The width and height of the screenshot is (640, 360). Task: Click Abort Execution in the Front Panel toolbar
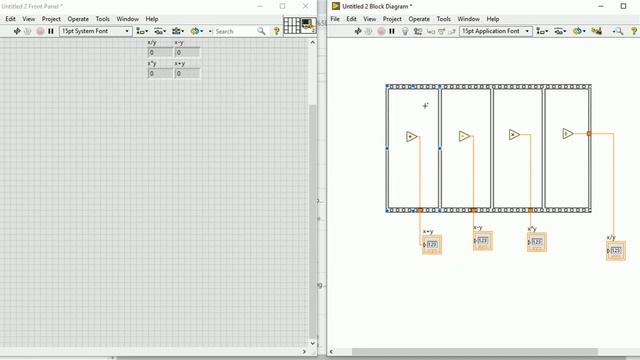(40, 31)
